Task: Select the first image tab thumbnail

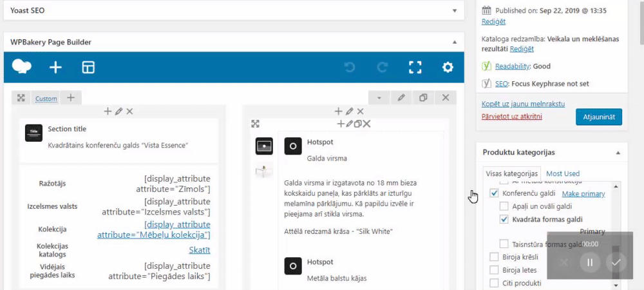Action: coord(264,146)
